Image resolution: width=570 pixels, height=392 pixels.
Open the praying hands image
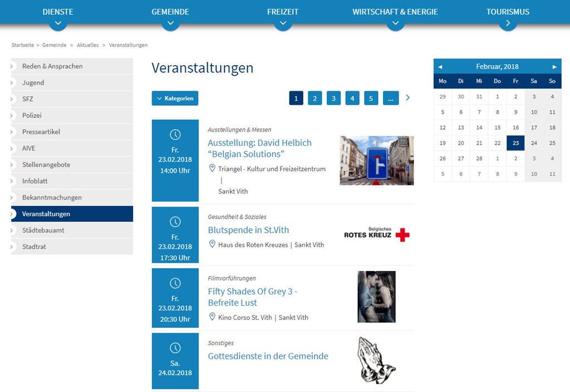pyautogui.click(x=377, y=360)
